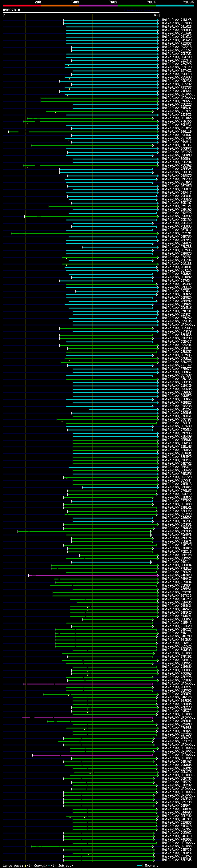Select hit label UniRef100_C4QIJ4
197x868 pixels.
click(x=177, y=562)
